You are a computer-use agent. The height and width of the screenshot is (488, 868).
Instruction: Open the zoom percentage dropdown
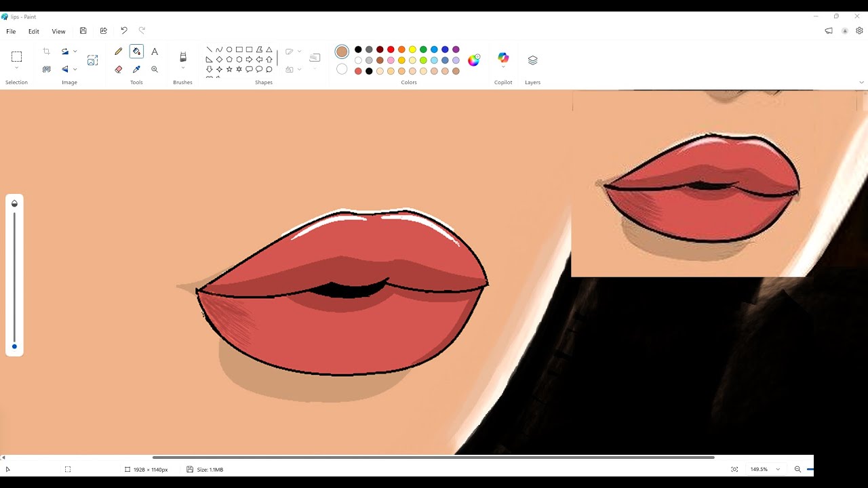778,469
